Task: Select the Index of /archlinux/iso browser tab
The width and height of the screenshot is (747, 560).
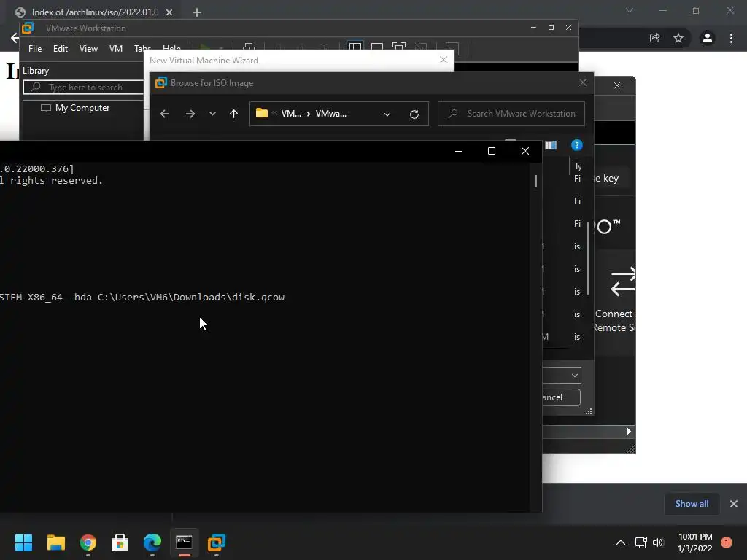Action: tap(94, 12)
